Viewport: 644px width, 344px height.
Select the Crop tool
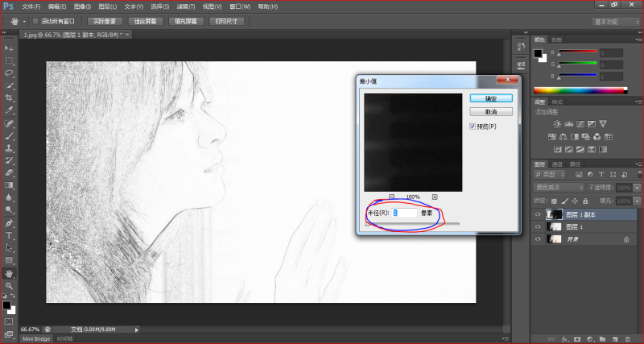(10, 97)
